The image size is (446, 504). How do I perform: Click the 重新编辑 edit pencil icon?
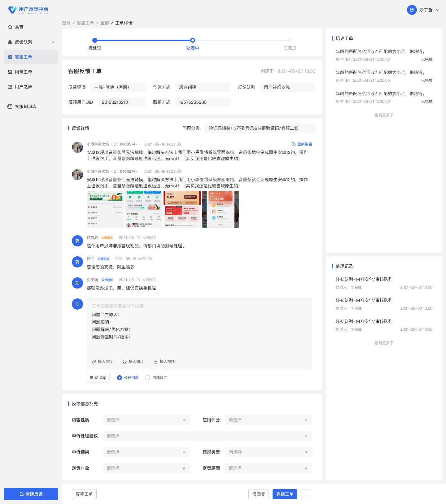point(294,144)
